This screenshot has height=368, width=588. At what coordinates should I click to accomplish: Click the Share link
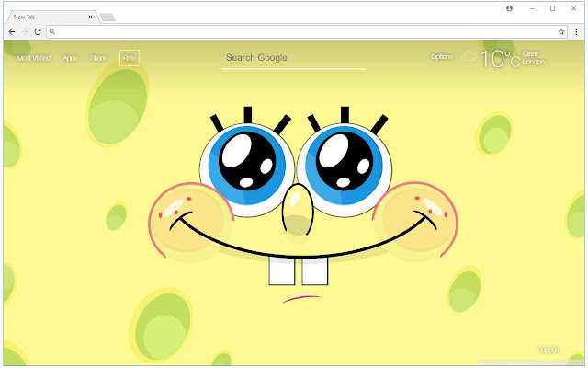pyautogui.click(x=98, y=58)
